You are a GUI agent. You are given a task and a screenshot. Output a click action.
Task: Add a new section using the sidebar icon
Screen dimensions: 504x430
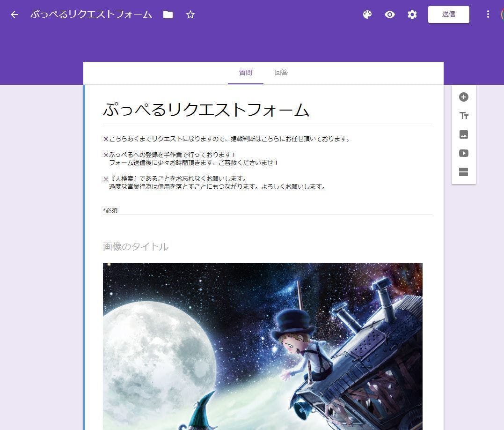click(x=463, y=172)
